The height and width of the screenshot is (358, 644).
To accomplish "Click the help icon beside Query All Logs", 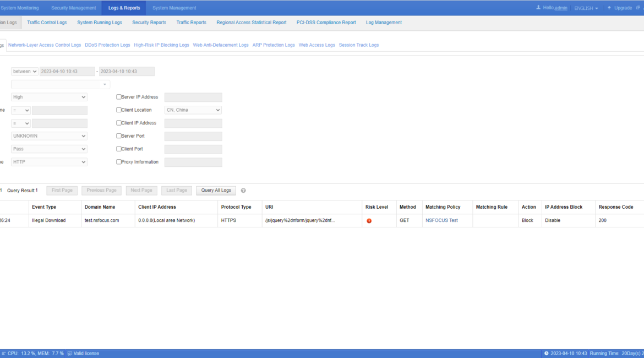I will coord(243,190).
